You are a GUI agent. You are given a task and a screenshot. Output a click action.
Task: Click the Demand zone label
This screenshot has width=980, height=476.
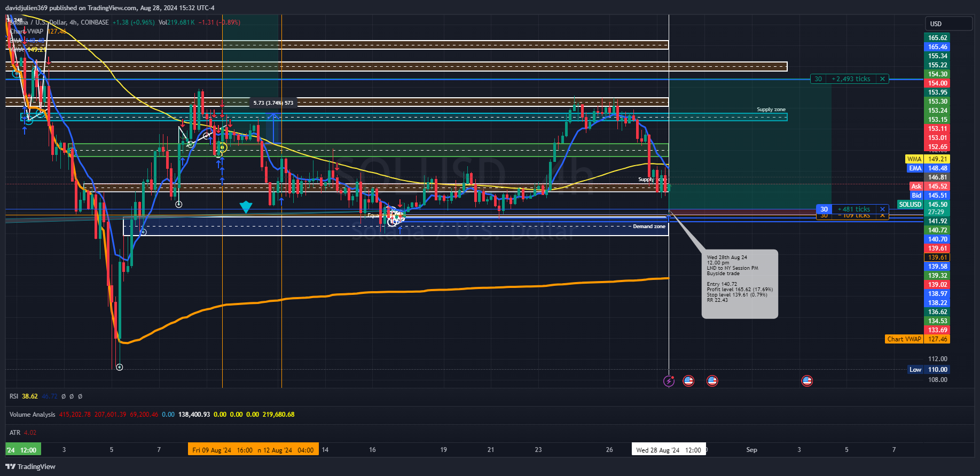tap(649, 227)
